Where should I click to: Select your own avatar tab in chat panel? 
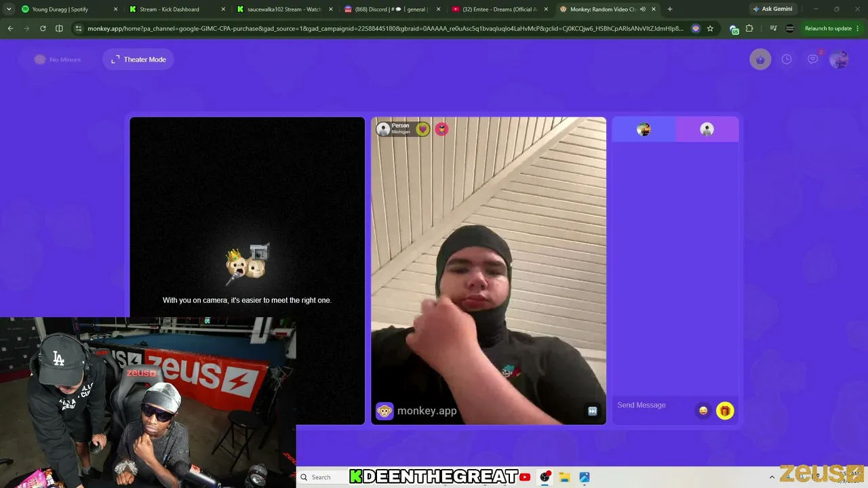point(644,129)
